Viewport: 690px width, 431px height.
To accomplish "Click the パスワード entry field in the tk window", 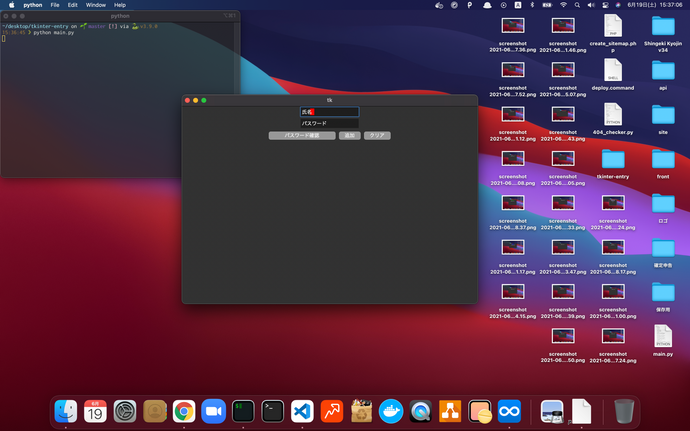I will 330,123.
